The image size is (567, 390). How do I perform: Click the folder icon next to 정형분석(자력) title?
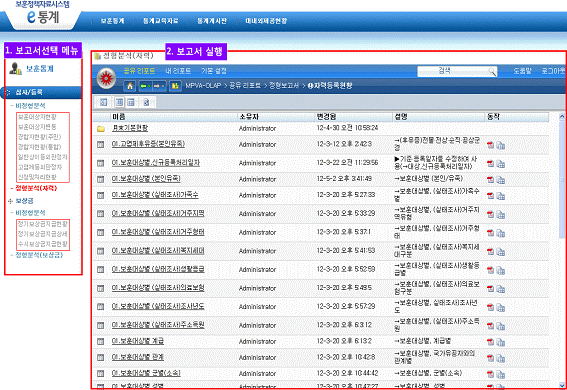pos(97,56)
